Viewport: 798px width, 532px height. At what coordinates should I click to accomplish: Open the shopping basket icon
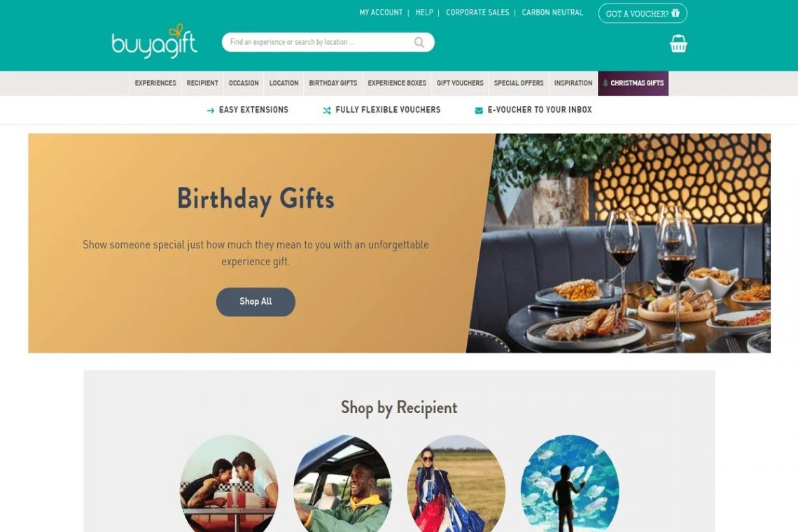click(x=678, y=44)
